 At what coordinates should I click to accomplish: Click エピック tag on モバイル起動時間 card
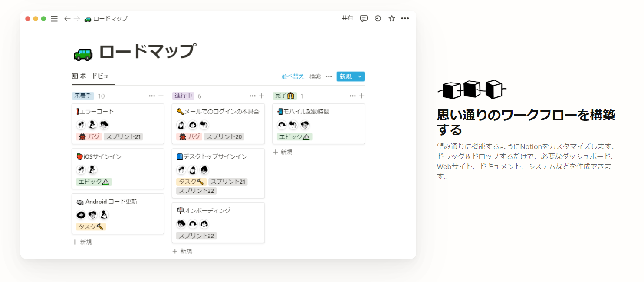[x=295, y=137]
